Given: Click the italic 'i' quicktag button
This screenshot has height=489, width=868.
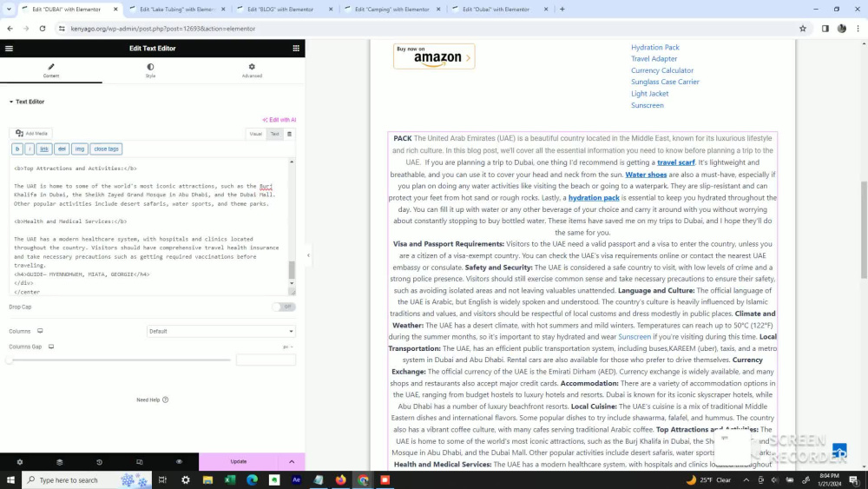Looking at the screenshot, I should click(x=30, y=149).
